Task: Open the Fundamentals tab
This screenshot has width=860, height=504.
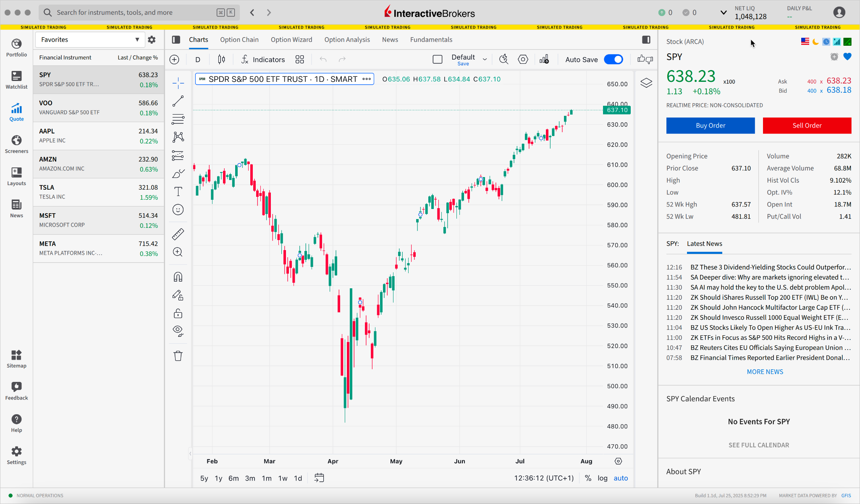Action: pos(431,39)
